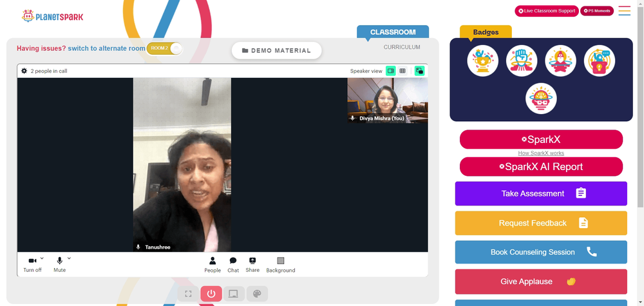Click Request Feedback
Viewport: 644px width, 306px height.
(541, 223)
